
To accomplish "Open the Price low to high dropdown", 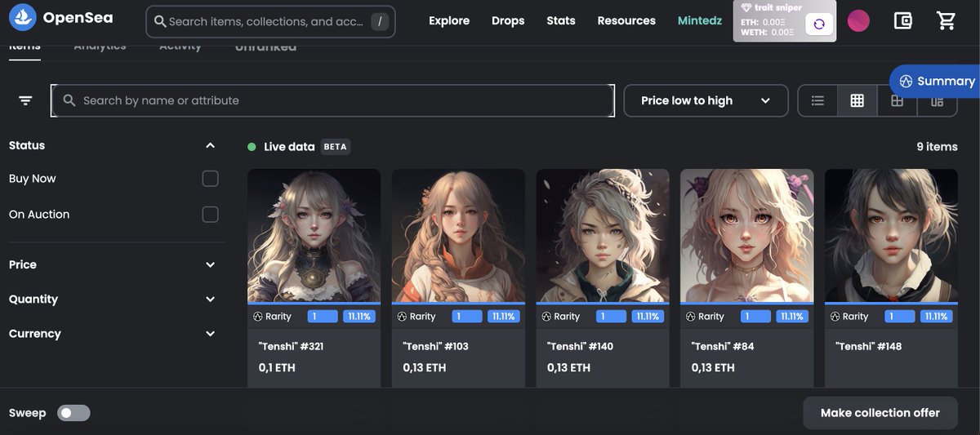I will click(x=706, y=100).
